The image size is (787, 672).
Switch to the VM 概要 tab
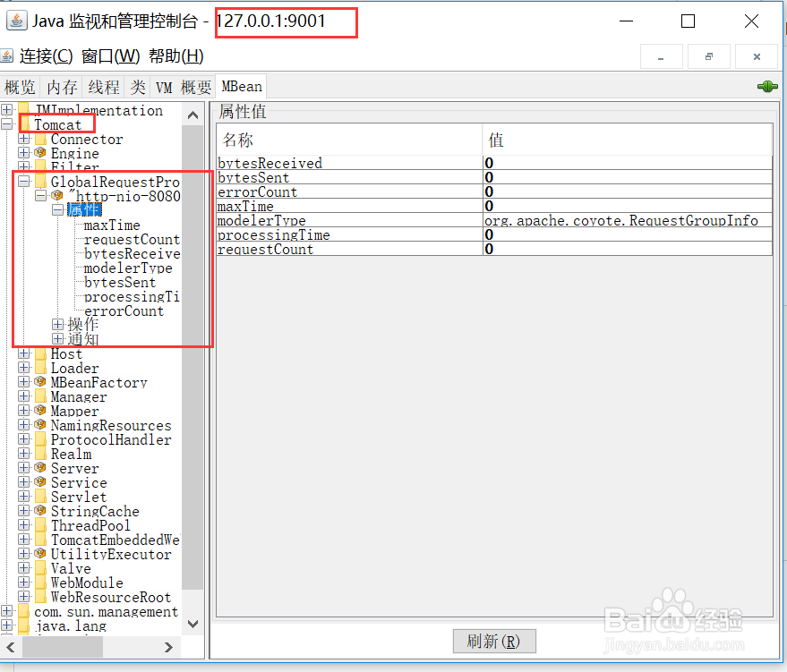pyautogui.click(x=184, y=87)
